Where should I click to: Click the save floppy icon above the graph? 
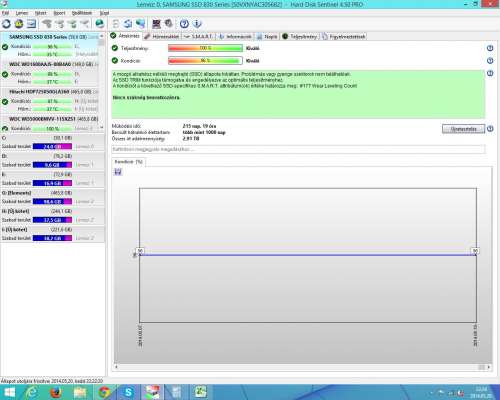118,172
